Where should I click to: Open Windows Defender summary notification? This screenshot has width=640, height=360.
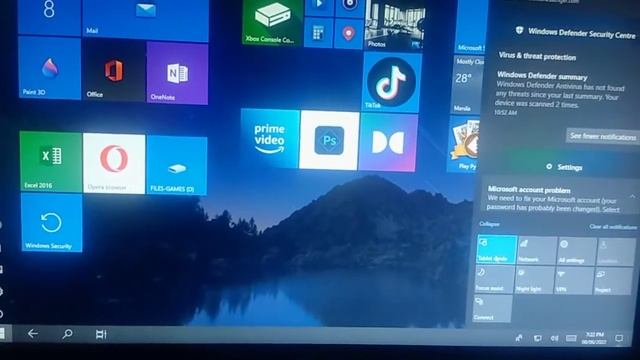pyautogui.click(x=560, y=93)
